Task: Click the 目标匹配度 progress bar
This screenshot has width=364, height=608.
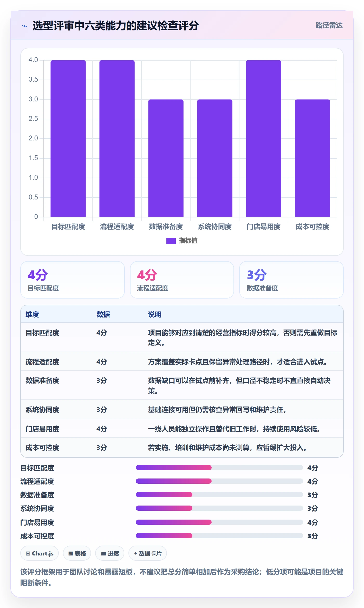Action: point(219,468)
